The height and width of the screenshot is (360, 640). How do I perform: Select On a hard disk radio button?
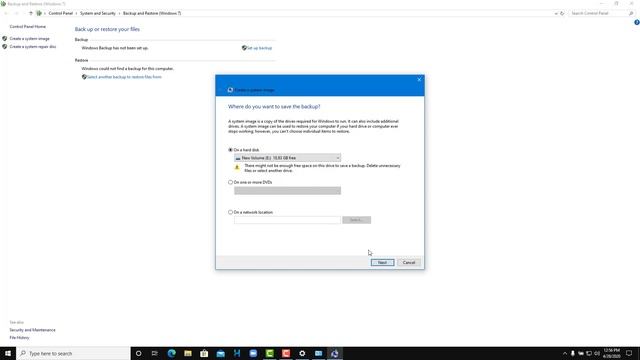231,150
